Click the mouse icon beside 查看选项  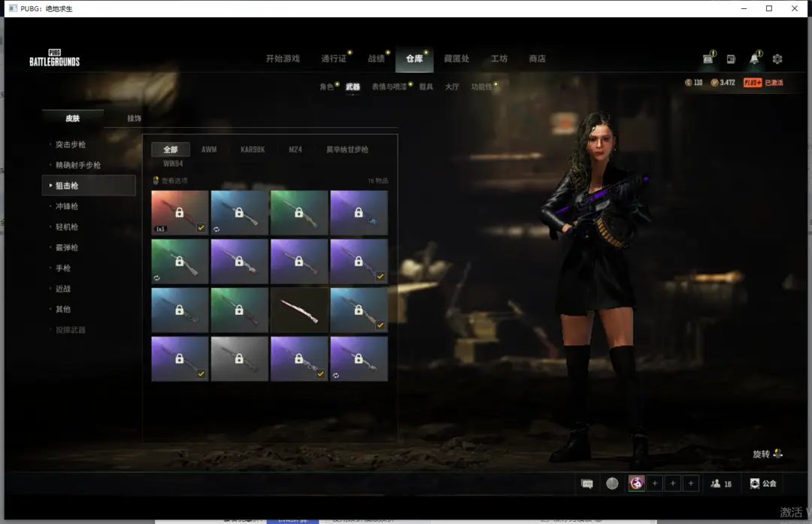coord(156,180)
